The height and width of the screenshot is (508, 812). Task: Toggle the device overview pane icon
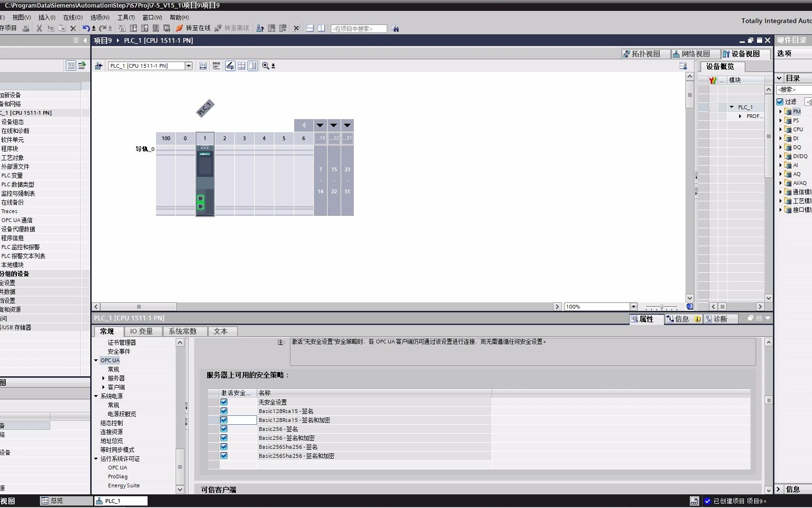[253, 66]
